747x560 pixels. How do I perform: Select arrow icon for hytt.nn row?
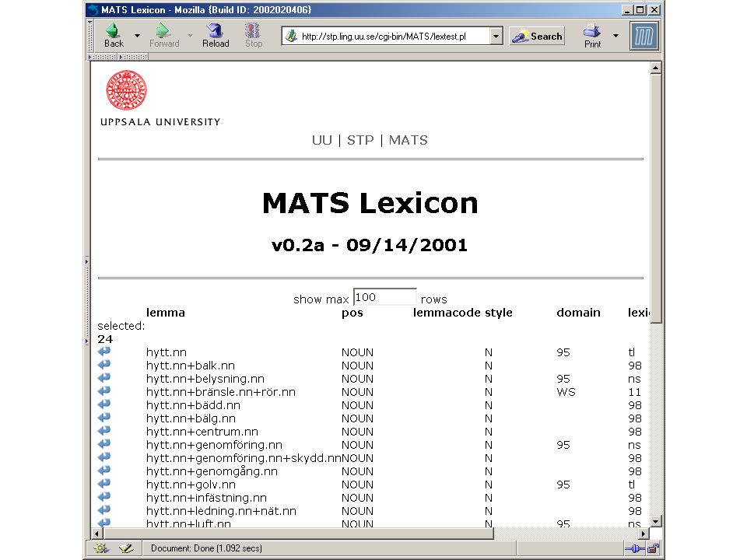tap(104, 352)
